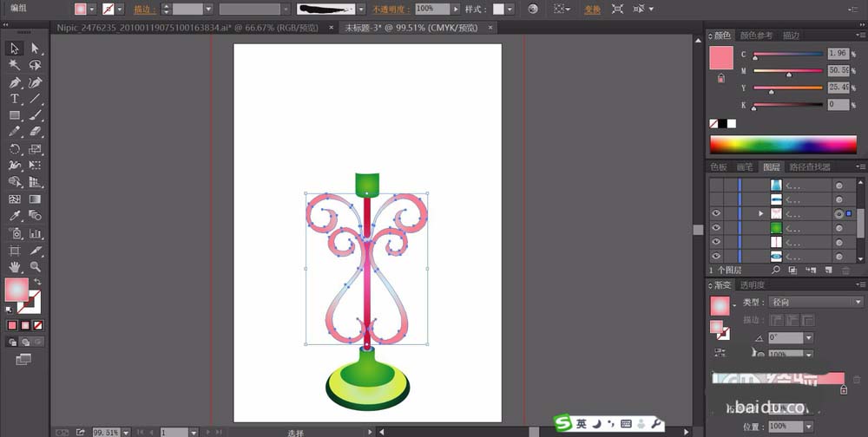Switch to 颜色参考 panel tab
The height and width of the screenshot is (437, 868).
point(756,36)
